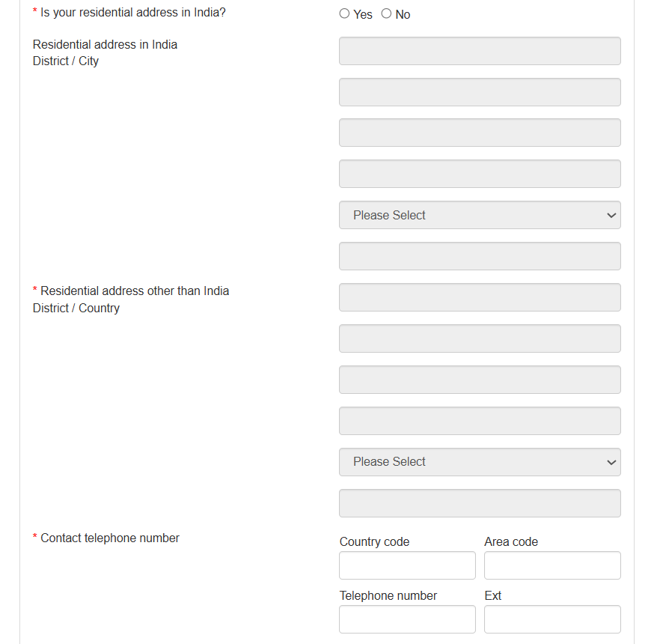Screen dimensions: 657x644
Task: Focus the Ext input box
Action: point(552,619)
